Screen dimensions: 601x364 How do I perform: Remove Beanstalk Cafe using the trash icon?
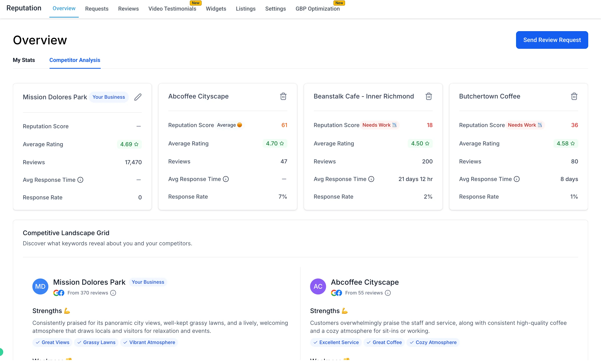429,96
